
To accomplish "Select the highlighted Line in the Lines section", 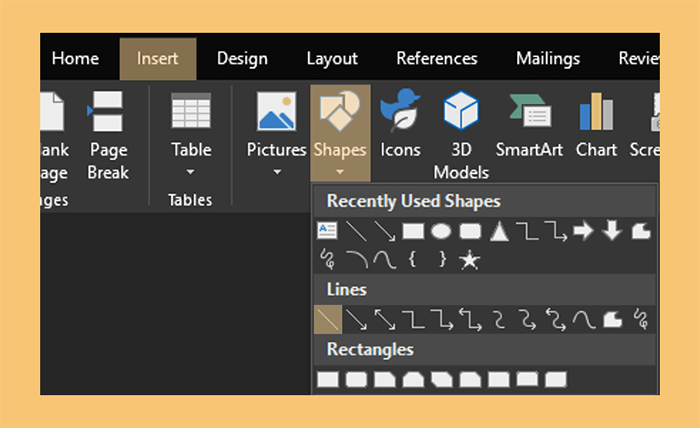I will 328,320.
